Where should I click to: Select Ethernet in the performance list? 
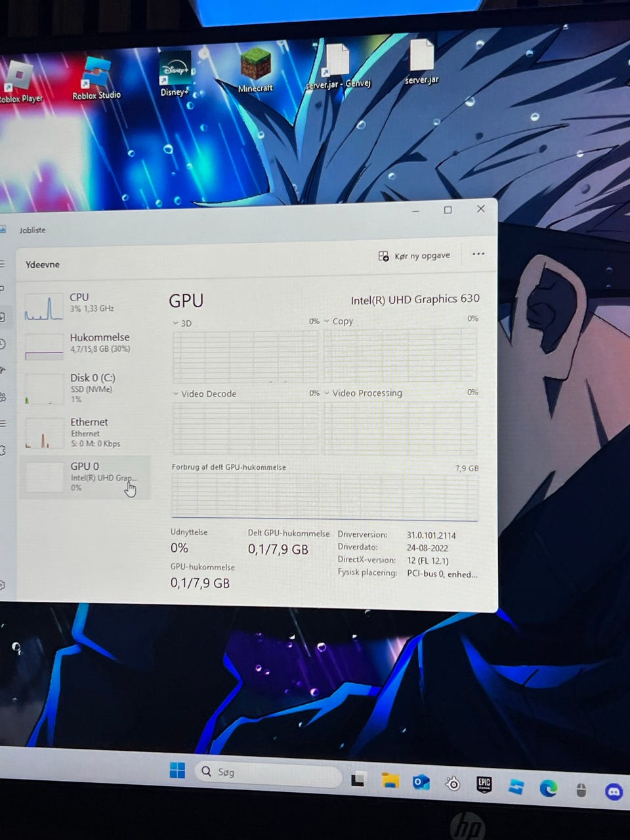tap(85, 432)
